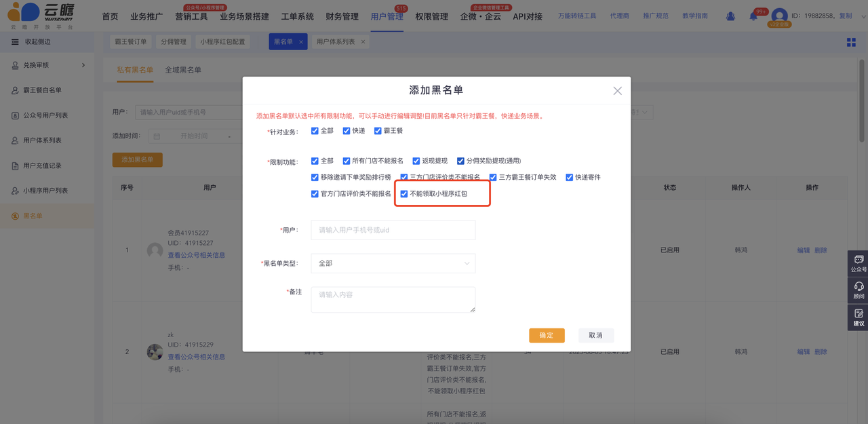Switch to the 全域黑名单 tab
868x424 pixels.
point(183,70)
